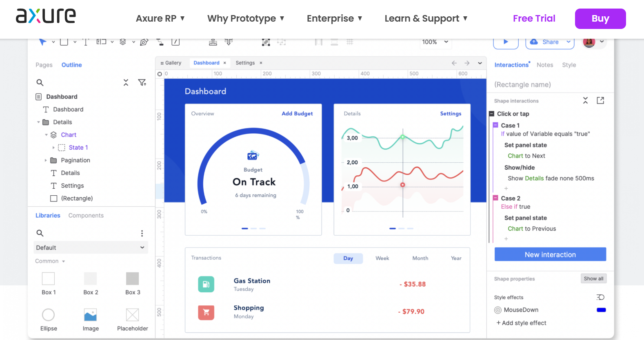Image resolution: width=644 pixels, height=340 pixels.
Task: Open the Learn & Support menu
Action: [426, 18]
